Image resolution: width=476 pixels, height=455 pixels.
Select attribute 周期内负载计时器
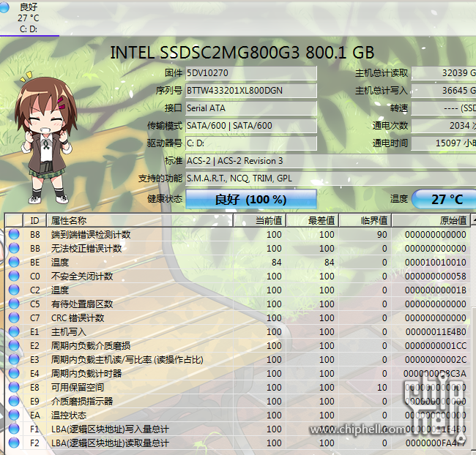(x=86, y=373)
